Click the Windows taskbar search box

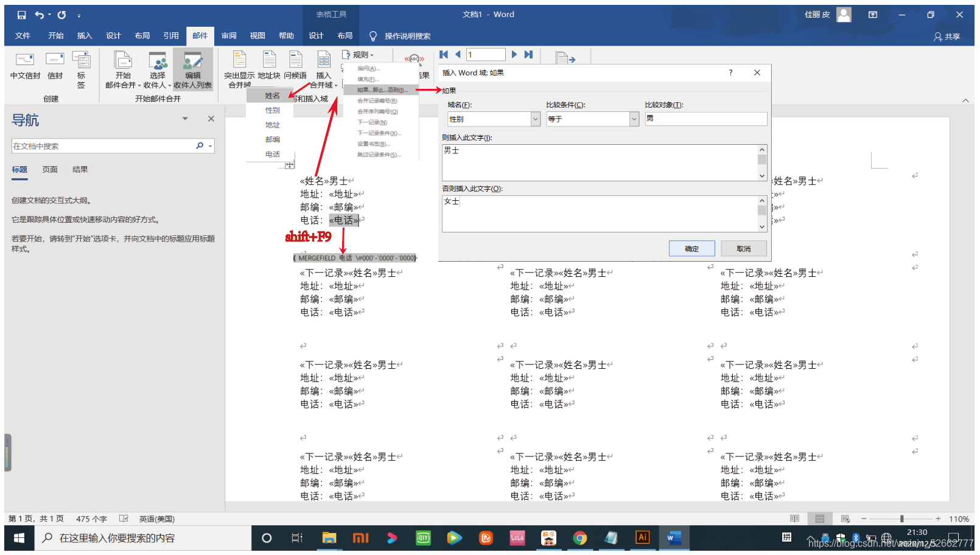[x=142, y=538]
